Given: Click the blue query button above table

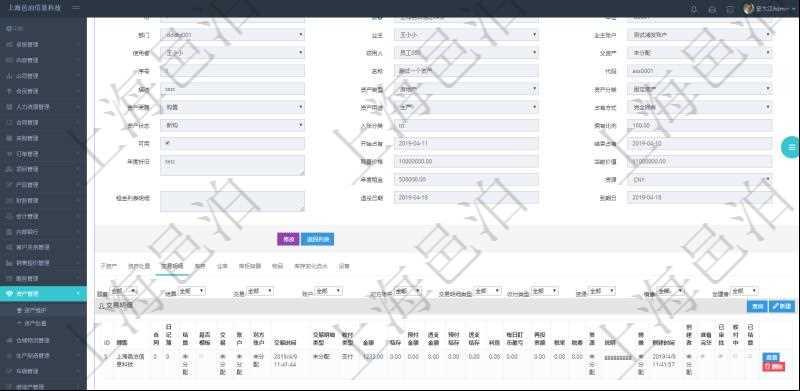Looking at the screenshot, I should pos(757,306).
